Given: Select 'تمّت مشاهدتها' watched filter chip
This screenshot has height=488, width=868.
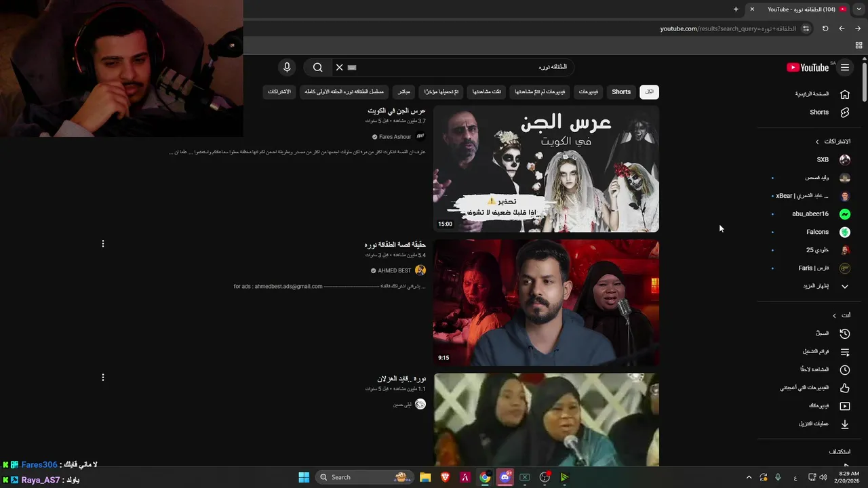Looking at the screenshot, I should [487, 92].
